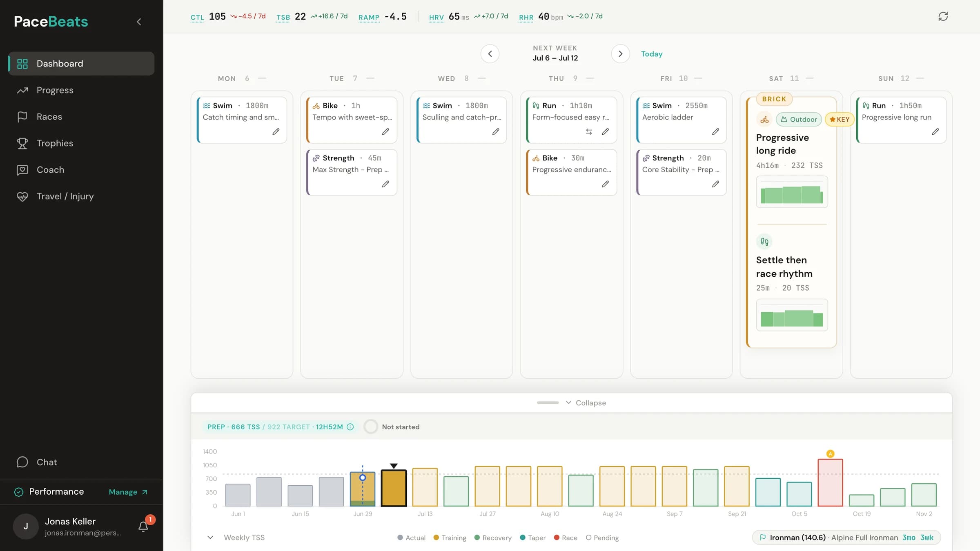The height and width of the screenshot is (551, 980).
Task: Toggle Training series in legend
Action: [450, 538]
